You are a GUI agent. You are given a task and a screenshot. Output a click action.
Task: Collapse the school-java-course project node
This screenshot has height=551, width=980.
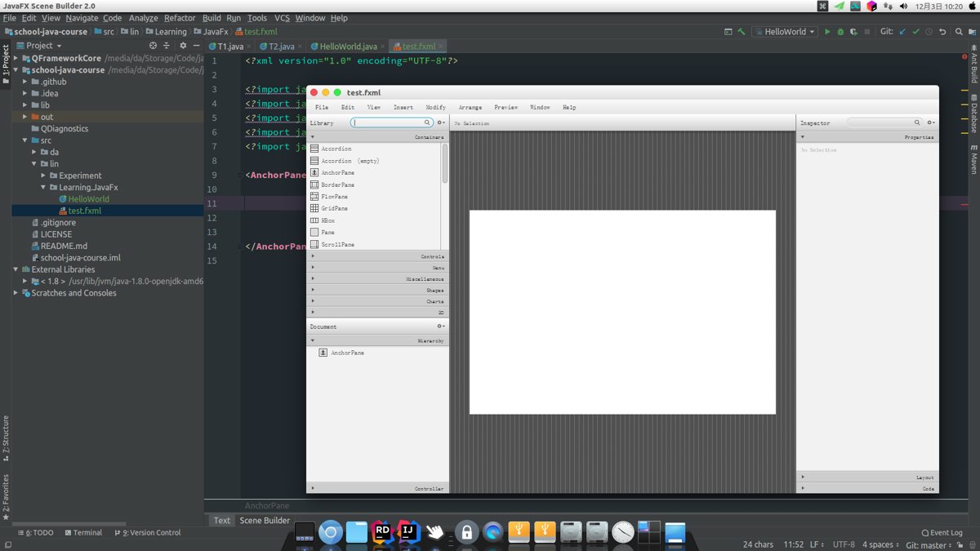pyautogui.click(x=16, y=70)
